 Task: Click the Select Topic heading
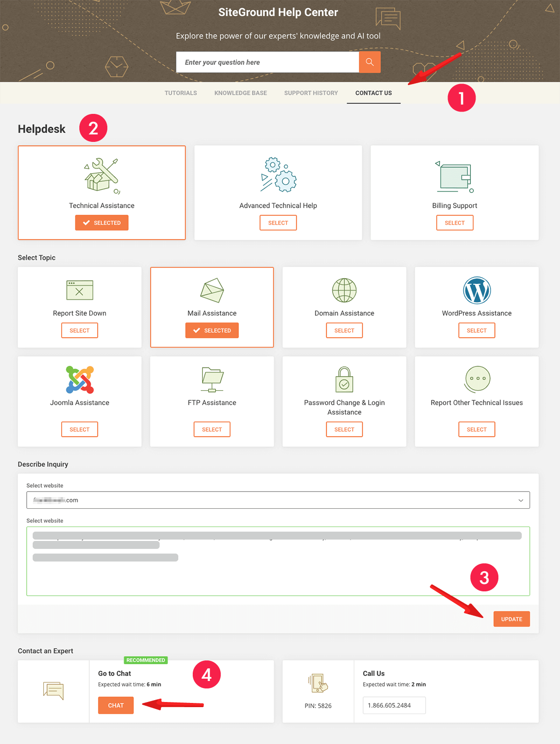pyautogui.click(x=37, y=258)
